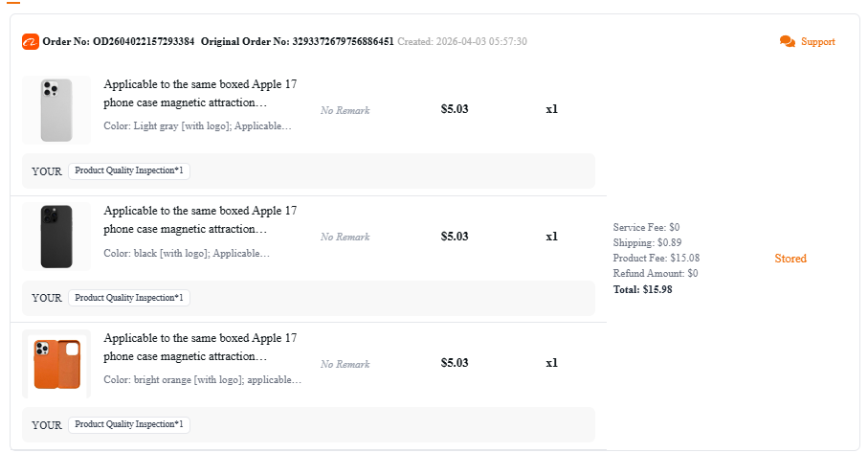868x453 pixels.
Task: Click the light gray case product title
Action: (200, 93)
